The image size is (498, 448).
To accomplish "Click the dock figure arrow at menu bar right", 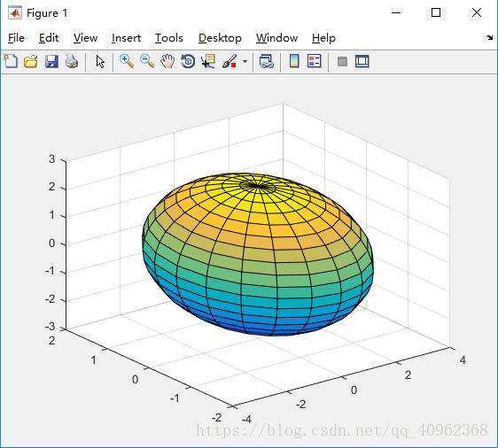I will coord(489,38).
